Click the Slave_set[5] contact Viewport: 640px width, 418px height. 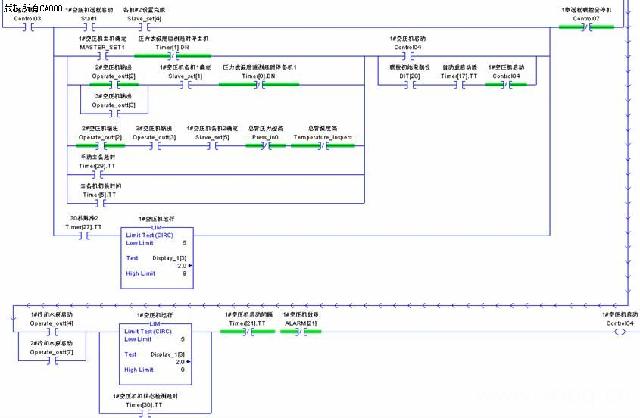(211, 144)
